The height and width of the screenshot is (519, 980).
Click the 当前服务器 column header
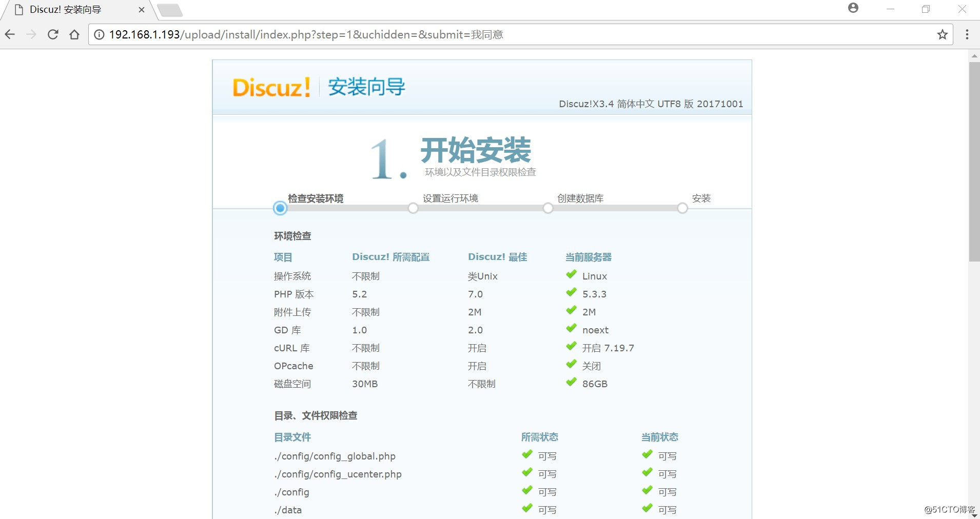[589, 257]
